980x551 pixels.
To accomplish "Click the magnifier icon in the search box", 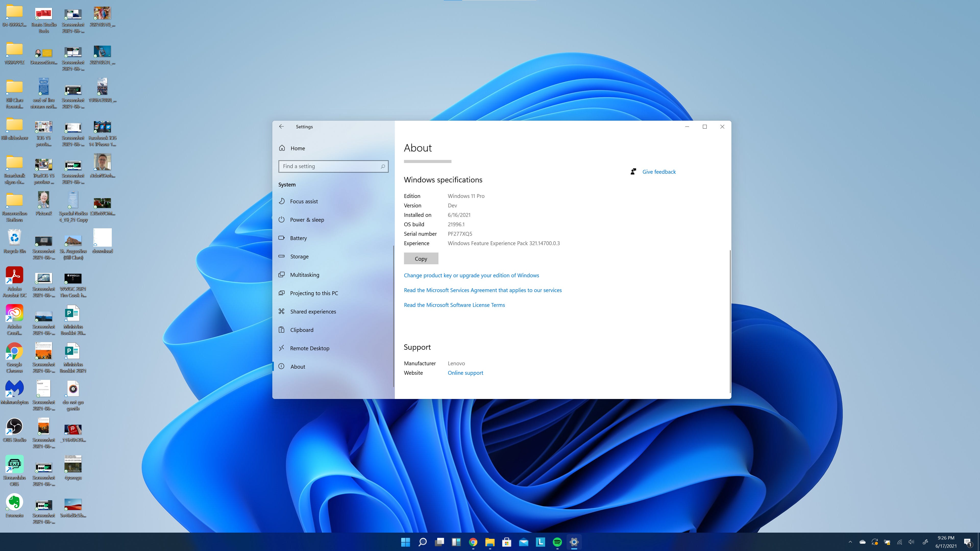I will pyautogui.click(x=383, y=166).
